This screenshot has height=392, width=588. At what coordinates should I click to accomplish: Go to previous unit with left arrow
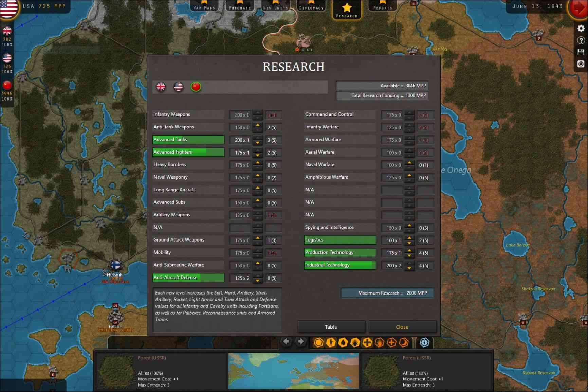[x=286, y=342]
